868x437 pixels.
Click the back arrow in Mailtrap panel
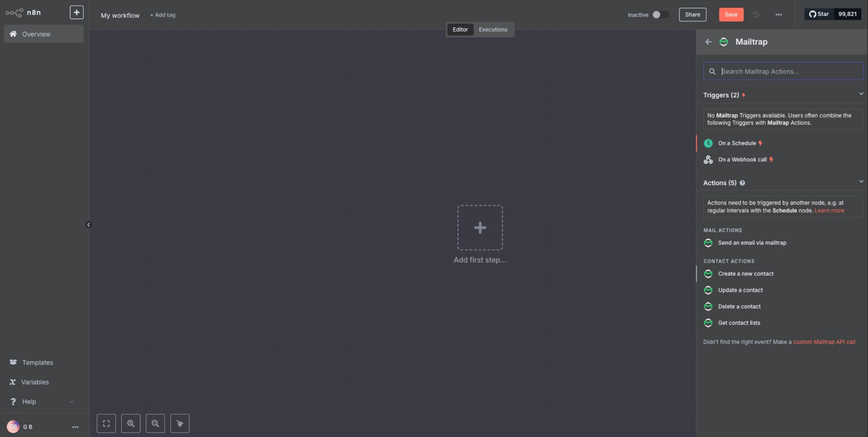[x=709, y=42]
